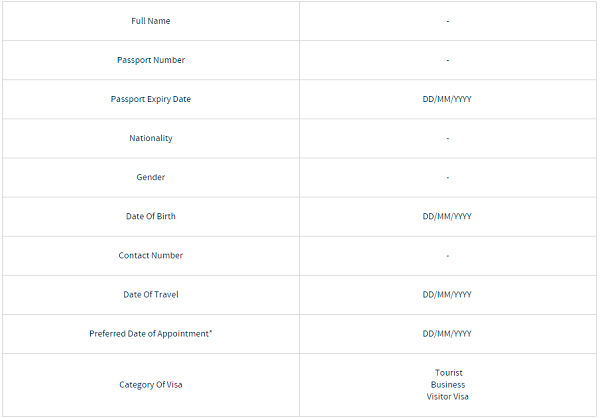Select Date Of Travel DD/MM/YYYY field

447,294
